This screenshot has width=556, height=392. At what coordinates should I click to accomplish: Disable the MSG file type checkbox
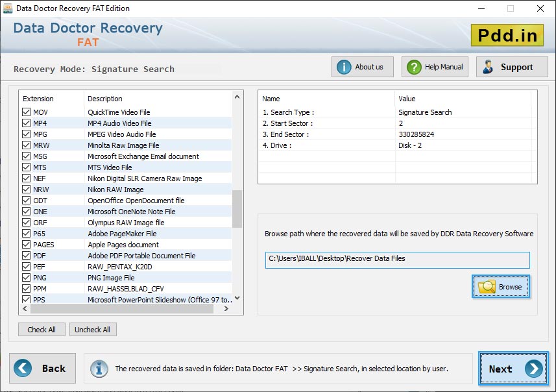(26, 156)
